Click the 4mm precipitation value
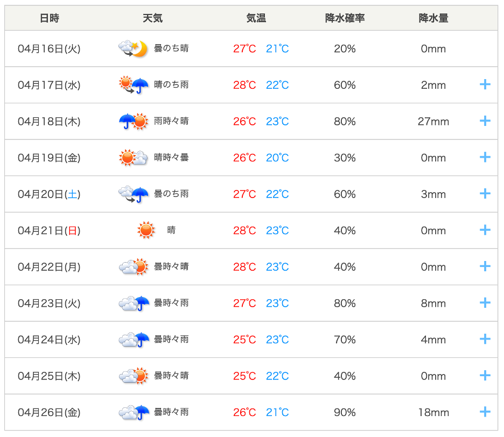Viewport: 504px width, 437px height. [x=433, y=339]
